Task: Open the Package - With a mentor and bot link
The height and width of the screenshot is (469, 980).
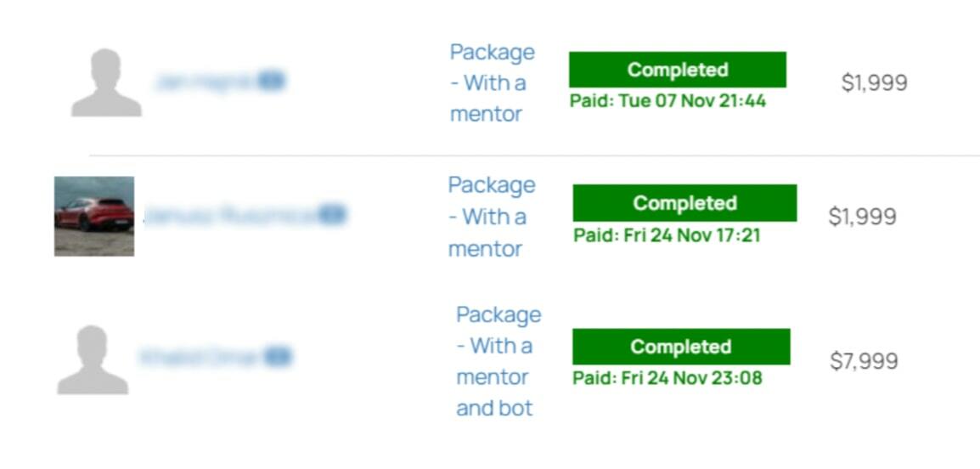Action: tap(498, 361)
